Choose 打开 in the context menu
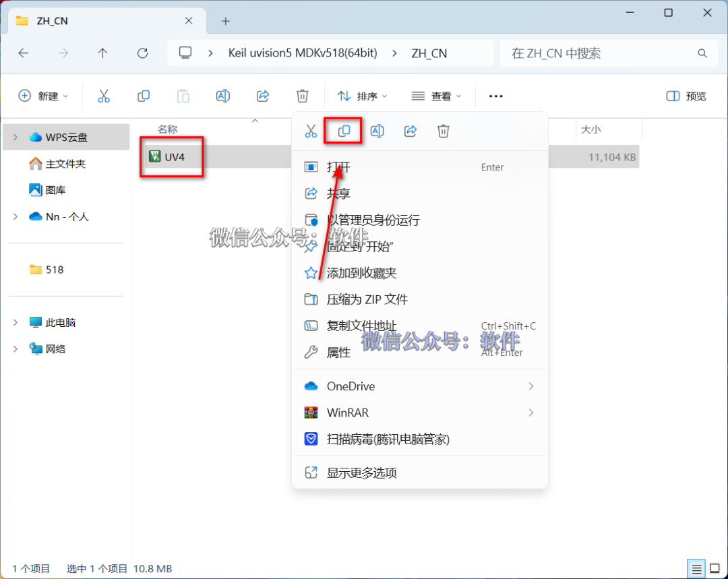 (x=420, y=167)
